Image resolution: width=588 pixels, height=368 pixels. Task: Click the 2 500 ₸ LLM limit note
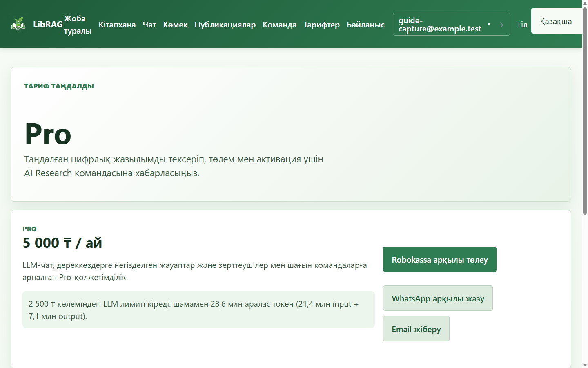point(198,310)
